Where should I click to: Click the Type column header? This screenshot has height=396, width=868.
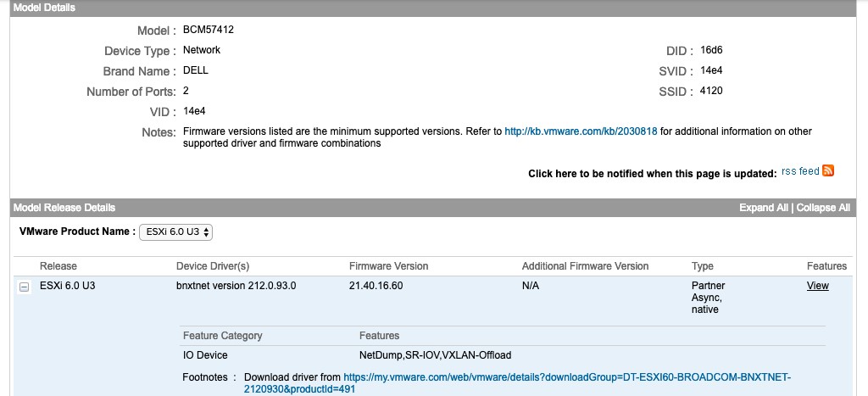pyautogui.click(x=703, y=266)
